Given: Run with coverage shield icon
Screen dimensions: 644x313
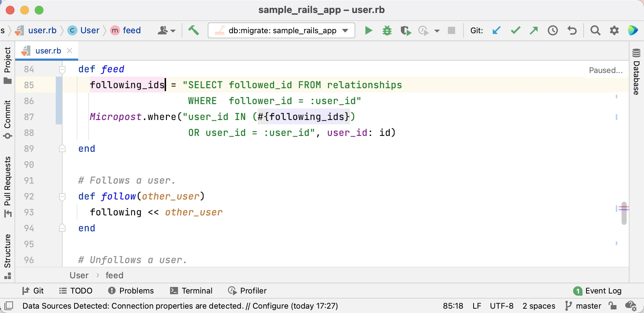Looking at the screenshot, I should pos(406,31).
